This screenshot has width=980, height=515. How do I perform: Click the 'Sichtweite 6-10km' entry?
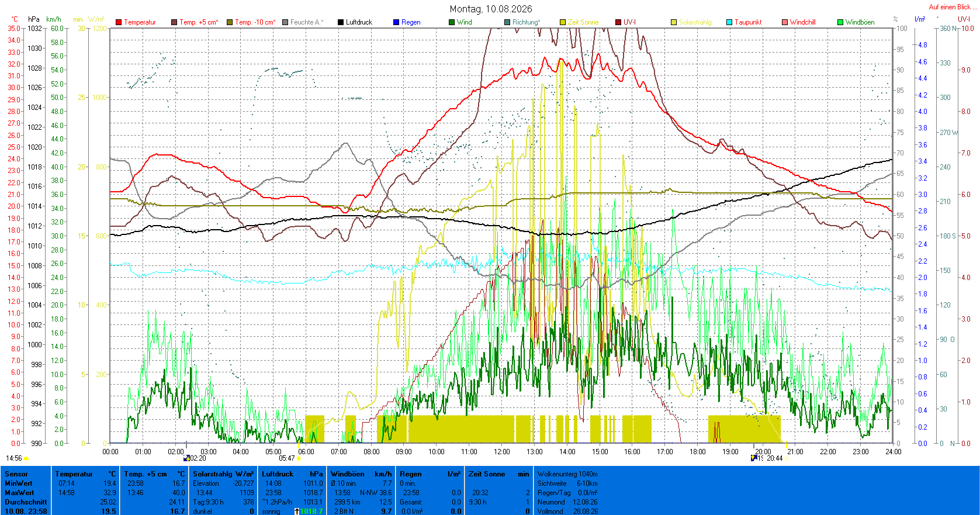(567, 483)
